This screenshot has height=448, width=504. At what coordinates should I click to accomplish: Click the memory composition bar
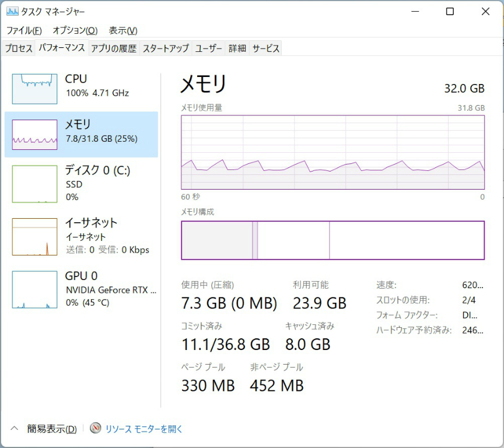click(332, 240)
